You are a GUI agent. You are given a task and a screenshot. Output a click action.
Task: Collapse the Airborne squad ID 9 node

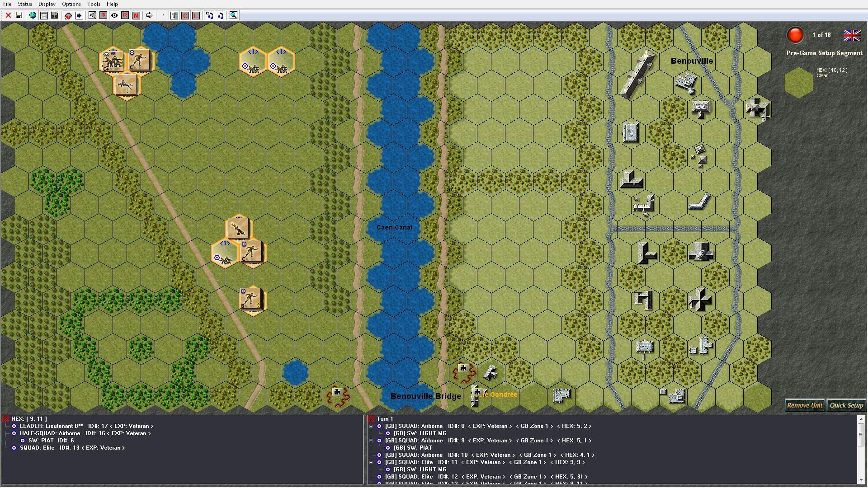click(x=371, y=441)
